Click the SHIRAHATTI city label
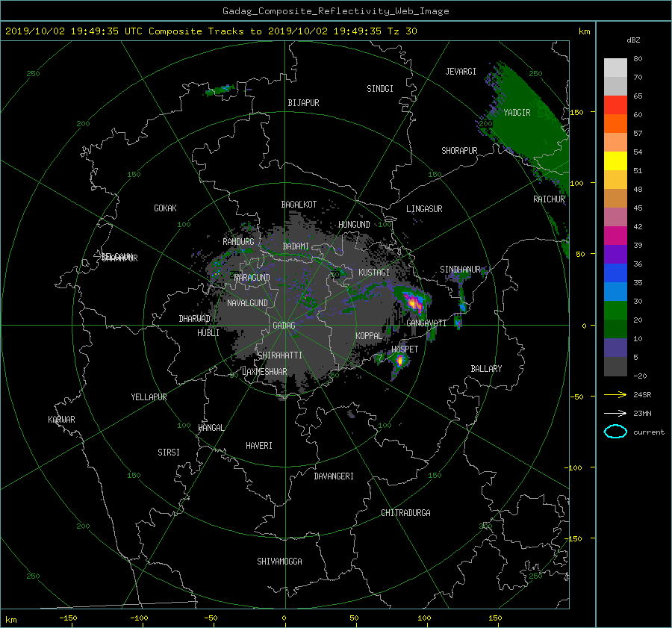Screen dimensions: 672x628 tap(280, 355)
